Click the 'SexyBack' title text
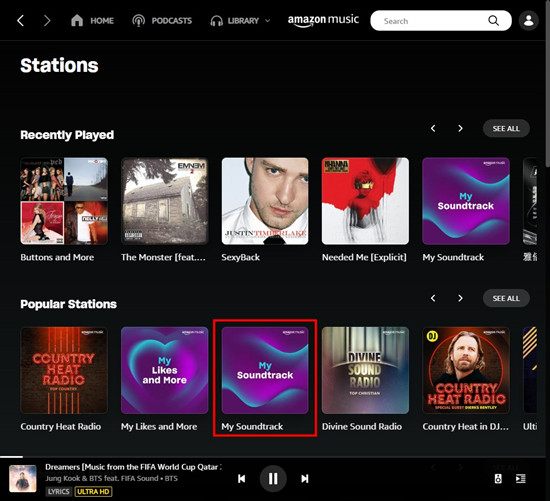Image resolution: width=550 pixels, height=501 pixels. point(241,257)
